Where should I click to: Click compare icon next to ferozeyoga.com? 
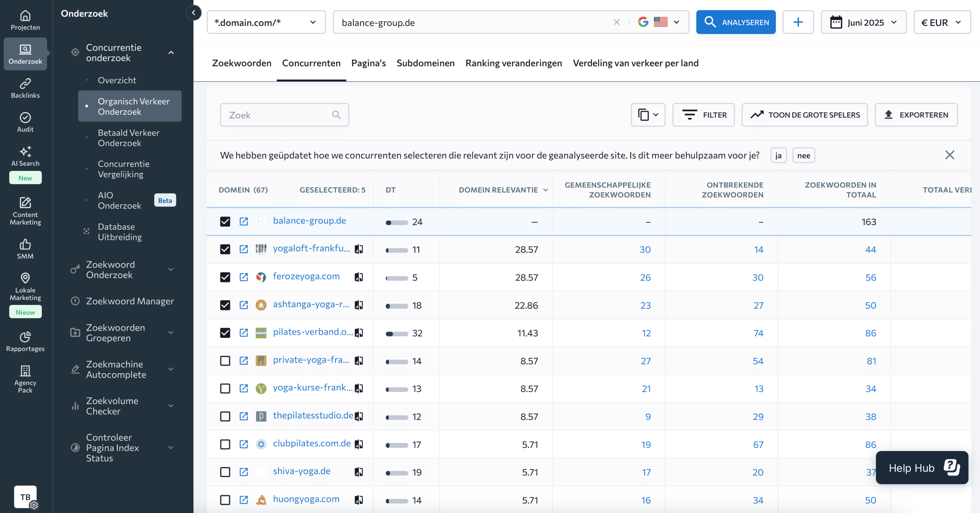(x=359, y=277)
